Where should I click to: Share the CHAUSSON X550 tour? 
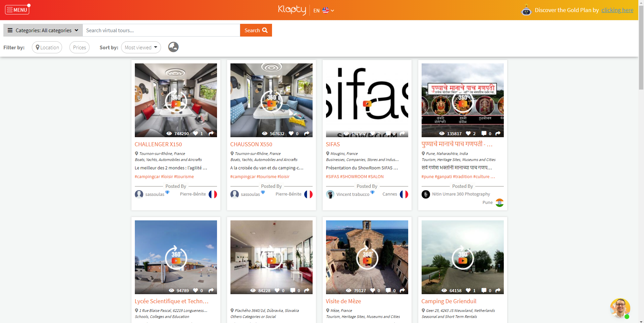pyautogui.click(x=307, y=133)
